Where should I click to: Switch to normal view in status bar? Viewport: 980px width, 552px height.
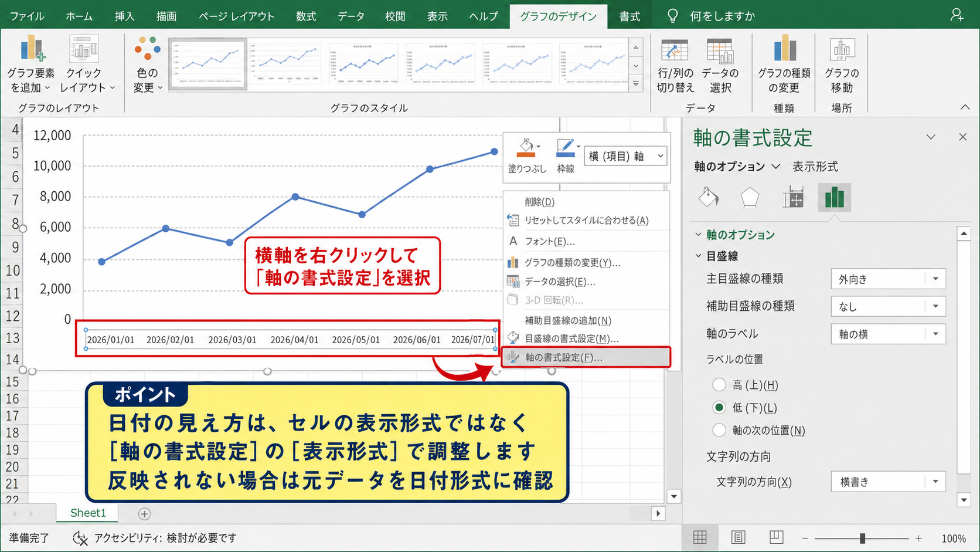click(700, 537)
